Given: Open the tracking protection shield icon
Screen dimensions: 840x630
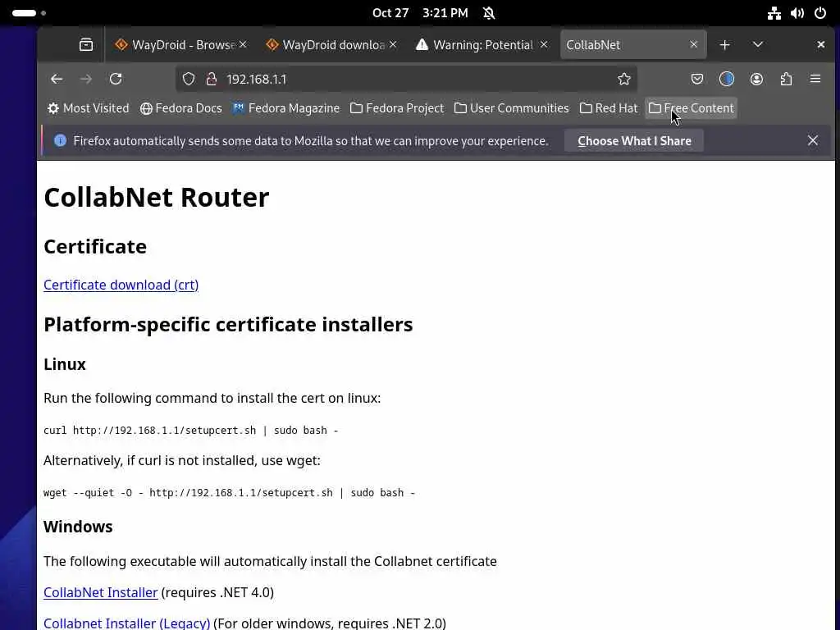Looking at the screenshot, I should click(189, 80).
